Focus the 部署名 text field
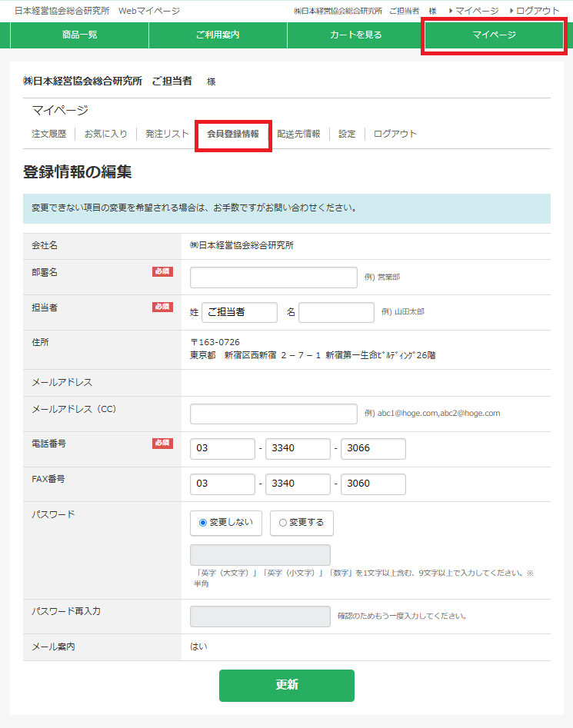The width and height of the screenshot is (573, 728). 273,278
